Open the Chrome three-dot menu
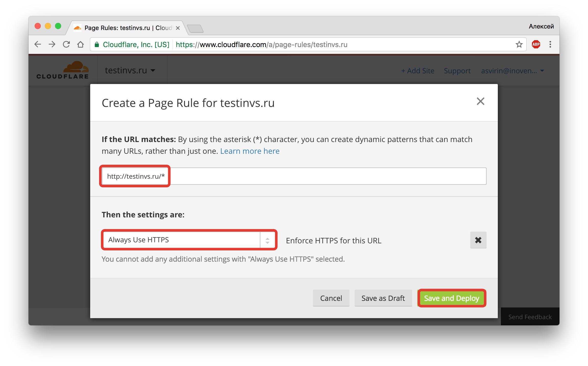Screen dimensions: 588x366 tap(550, 45)
